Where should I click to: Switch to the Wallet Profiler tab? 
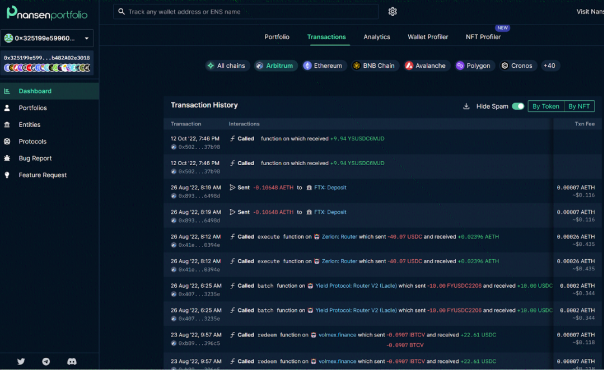[428, 37]
